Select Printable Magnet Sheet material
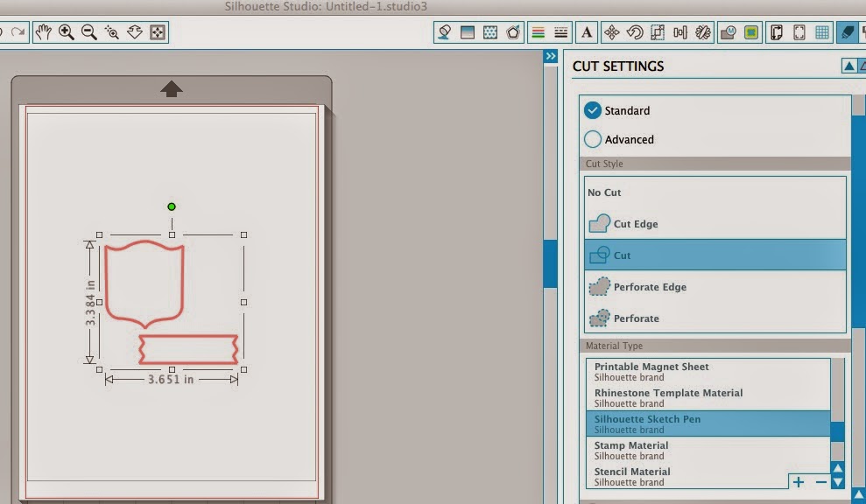This screenshot has height=504, width=866. click(708, 372)
